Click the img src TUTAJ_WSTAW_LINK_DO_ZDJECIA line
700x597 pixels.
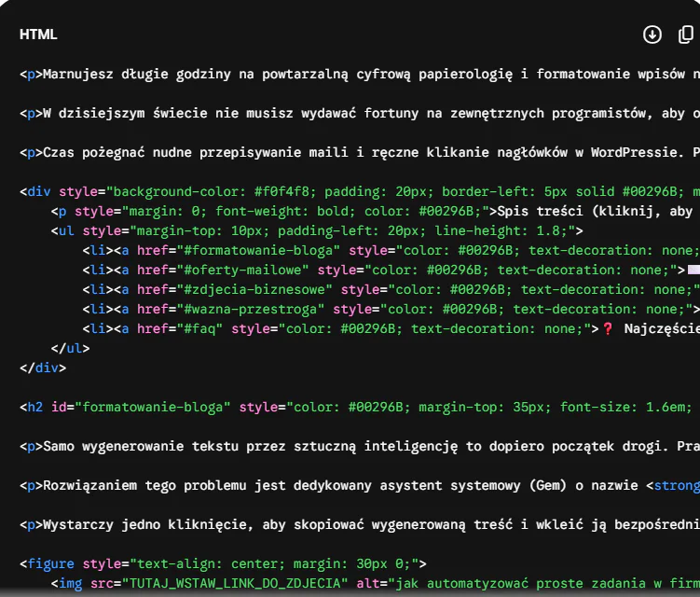point(375,584)
